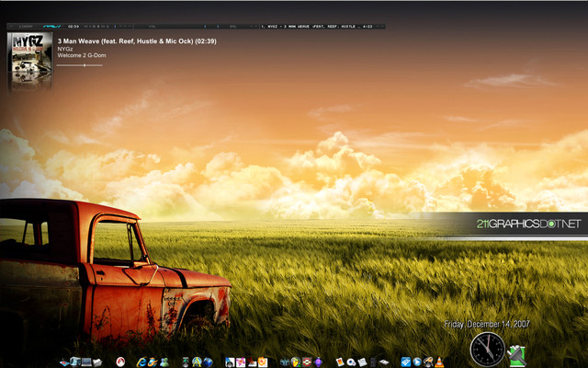Screen dimensions: 588x368
Task: Click the elapsed time 02:39 in player bar
Action: [73, 27]
